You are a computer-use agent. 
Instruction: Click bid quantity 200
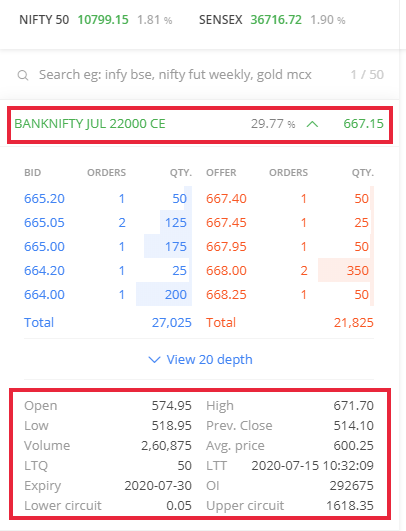176,295
